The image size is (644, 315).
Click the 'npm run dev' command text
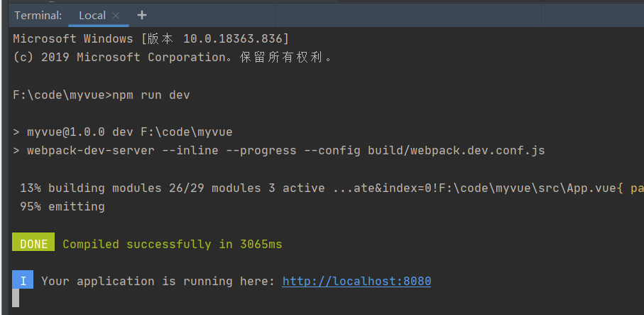tap(151, 95)
